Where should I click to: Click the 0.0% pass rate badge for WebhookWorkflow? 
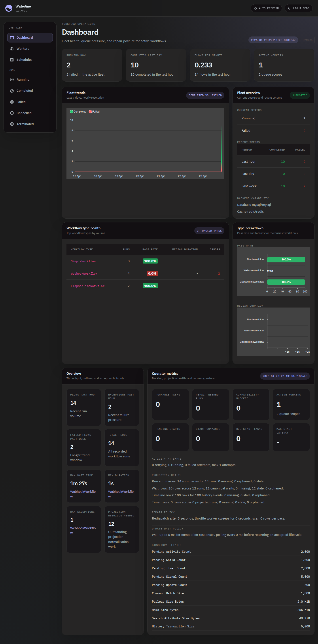[x=152, y=273]
